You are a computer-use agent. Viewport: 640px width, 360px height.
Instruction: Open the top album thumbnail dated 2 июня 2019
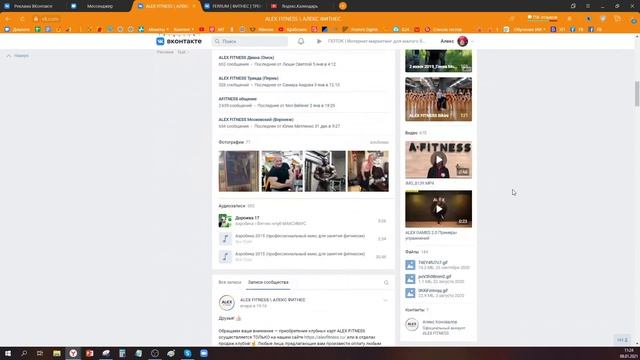pos(438,61)
